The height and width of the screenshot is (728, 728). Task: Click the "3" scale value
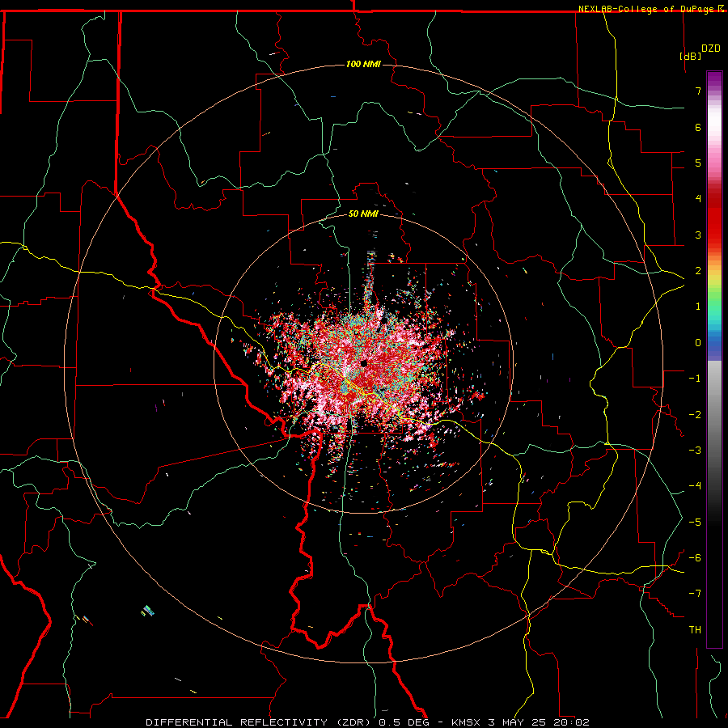698,235
